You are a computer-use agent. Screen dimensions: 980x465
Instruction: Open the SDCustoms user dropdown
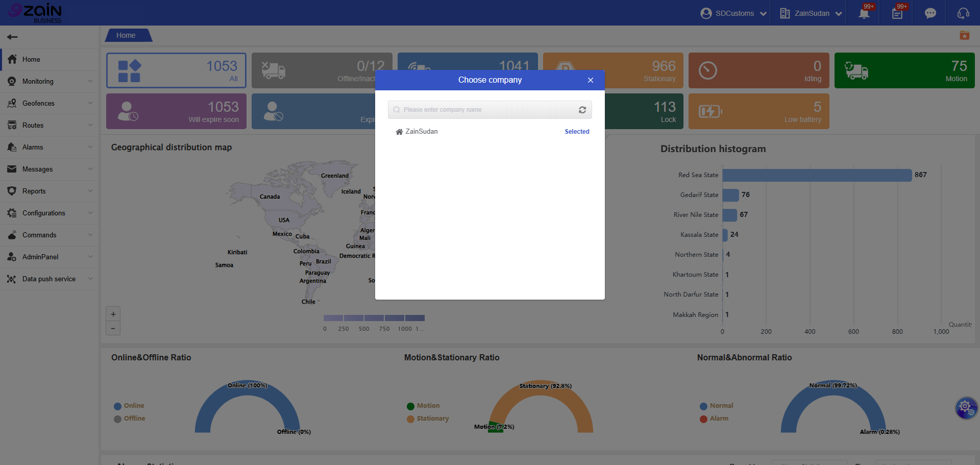733,13
